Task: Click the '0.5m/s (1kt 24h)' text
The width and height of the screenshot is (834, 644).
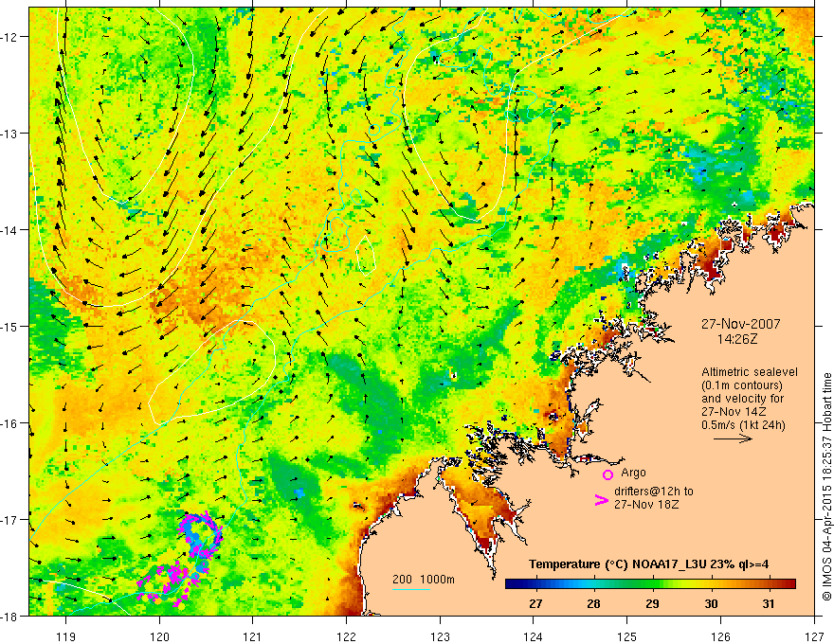Action: [743, 425]
